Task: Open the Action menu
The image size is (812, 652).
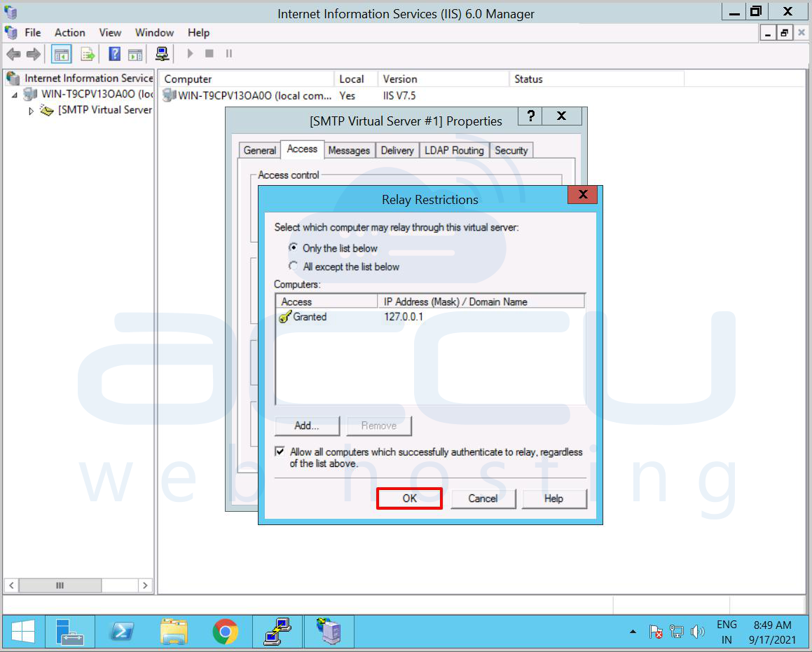Action: [x=70, y=33]
